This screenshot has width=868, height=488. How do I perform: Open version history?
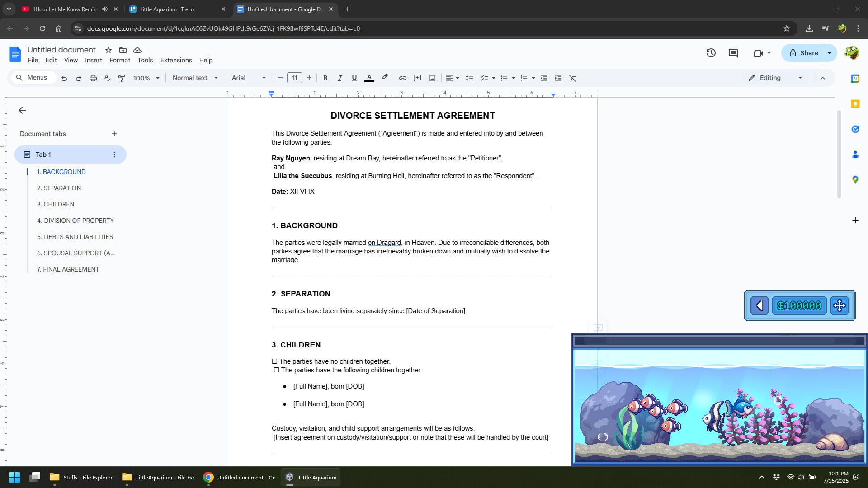point(711,53)
